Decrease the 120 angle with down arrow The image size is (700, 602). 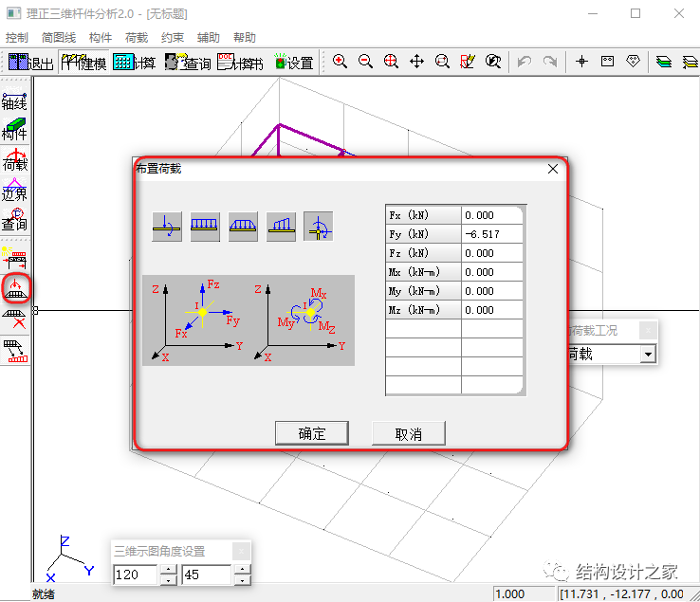(x=168, y=579)
